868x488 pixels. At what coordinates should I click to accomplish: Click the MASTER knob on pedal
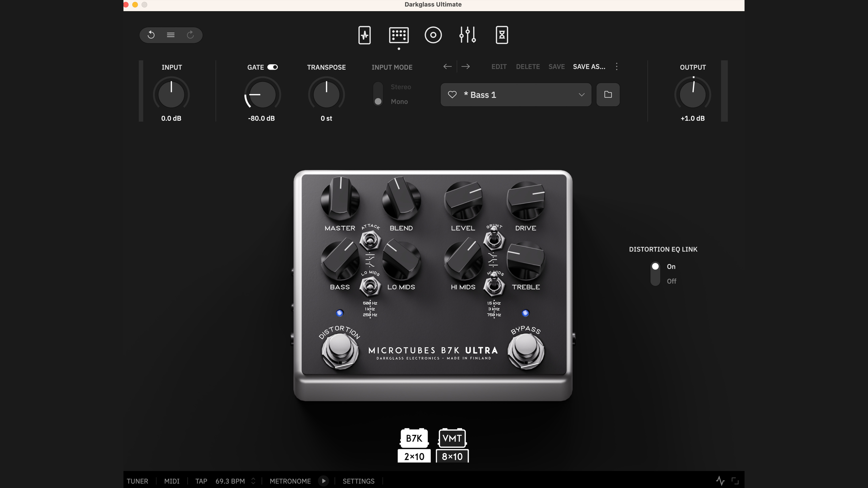click(340, 199)
